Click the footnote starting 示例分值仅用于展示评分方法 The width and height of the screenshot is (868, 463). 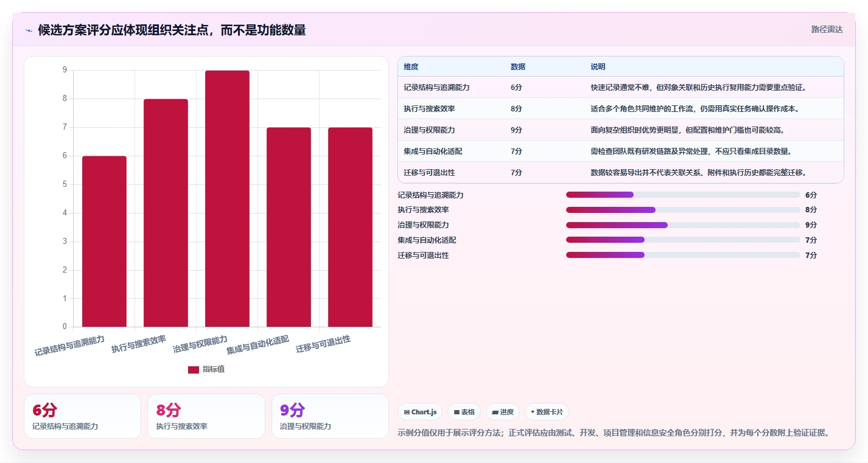(x=614, y=433)
